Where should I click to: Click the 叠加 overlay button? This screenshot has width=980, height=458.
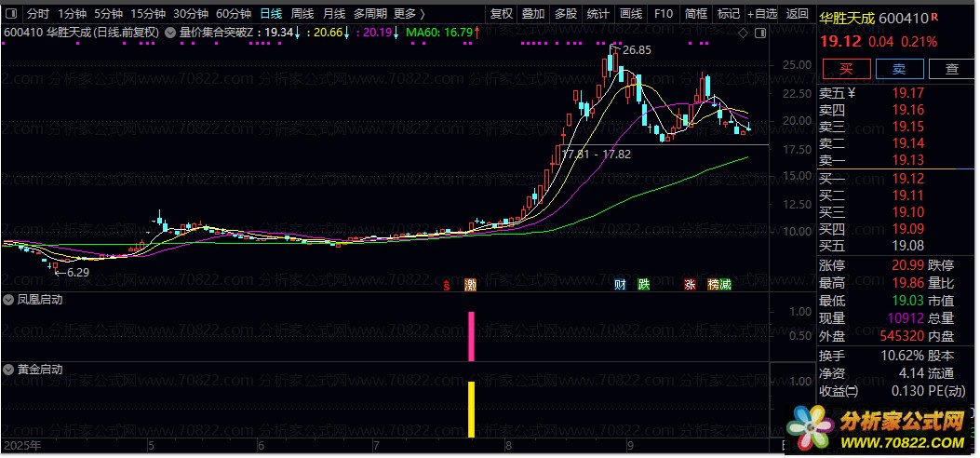534,13
